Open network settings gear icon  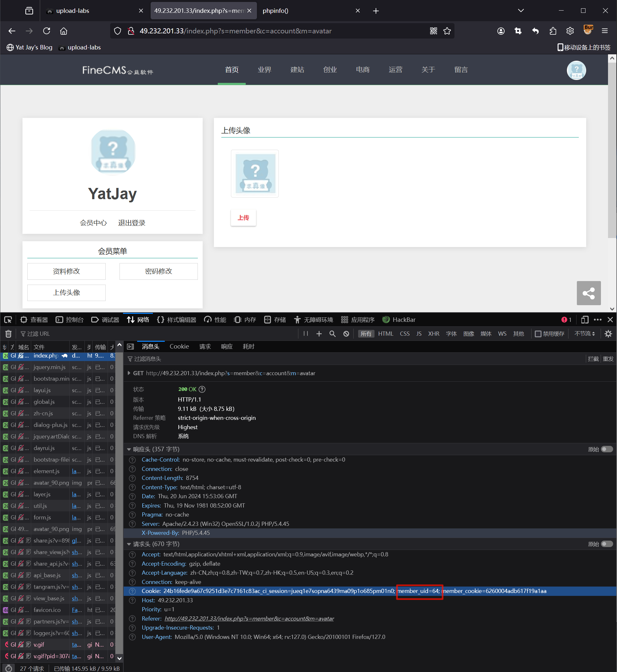point(608,334)
